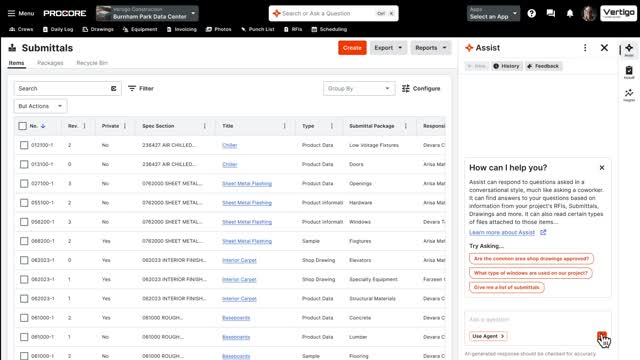Ask 'Give me a list of submittals'

(507, 287)
